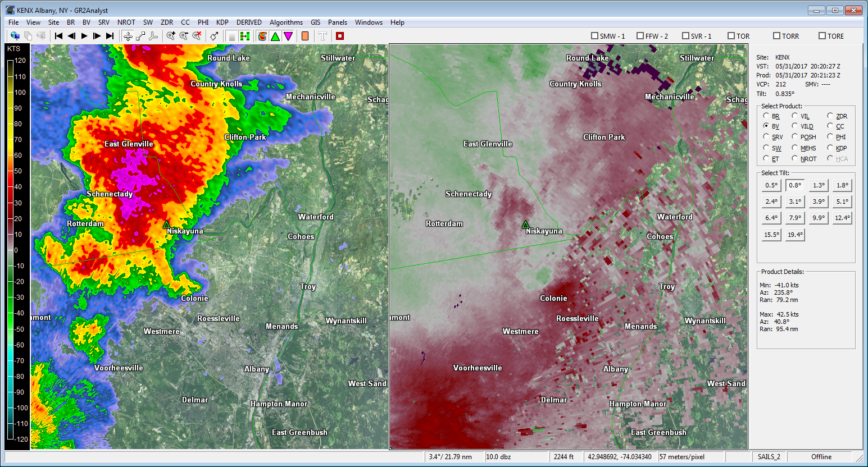Click the green dealiasing toolbar icon
Image resolution: width=868 pixels, height=467 pixels.
point(245,36)
